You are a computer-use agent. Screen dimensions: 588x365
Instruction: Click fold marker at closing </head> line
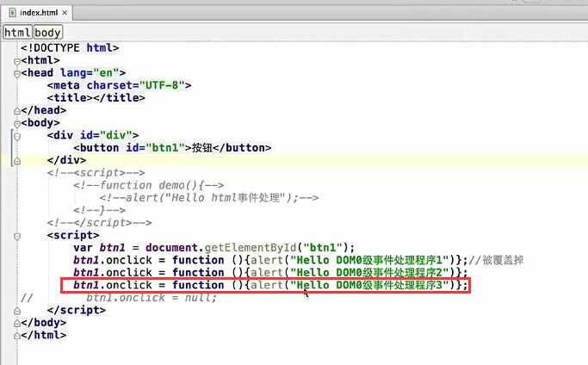[x=17, y=111]
